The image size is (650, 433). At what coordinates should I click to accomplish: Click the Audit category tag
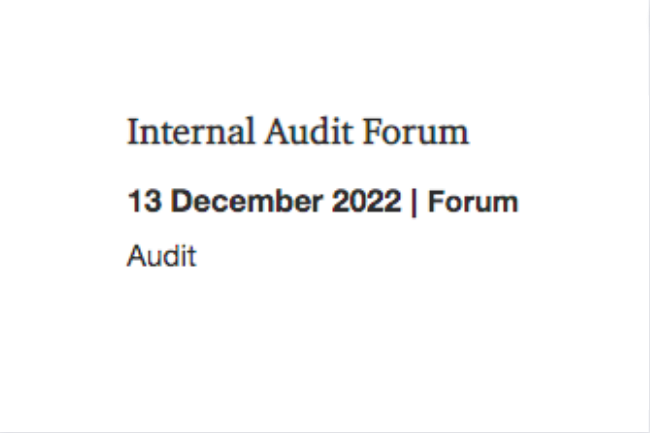point(161,257)
